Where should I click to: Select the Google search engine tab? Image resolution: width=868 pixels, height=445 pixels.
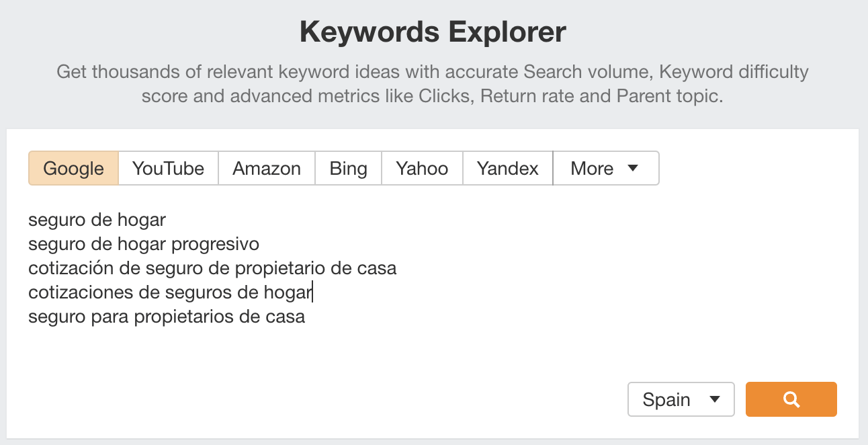pos(73,168)
